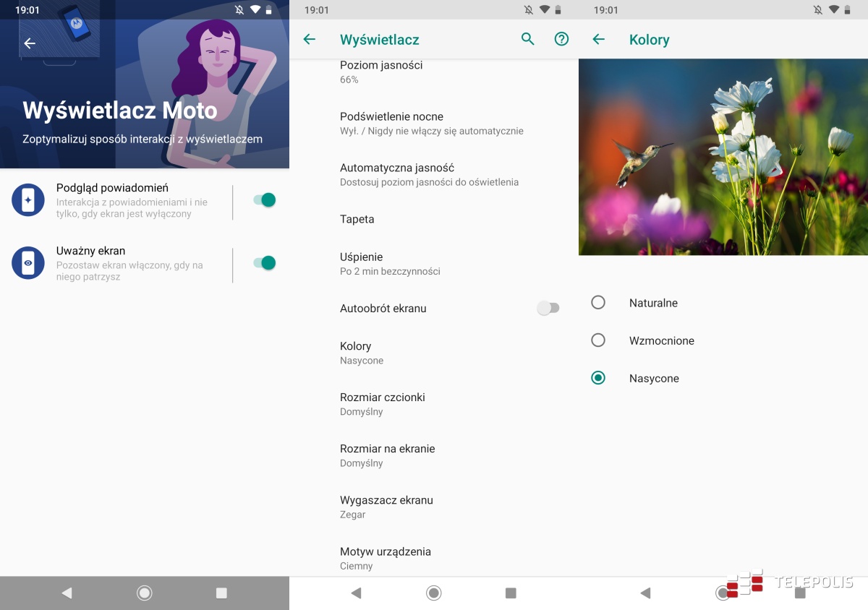868x610 pixels.
Task: Tap the hummingbird flower preview image
Action: [723, 157]
